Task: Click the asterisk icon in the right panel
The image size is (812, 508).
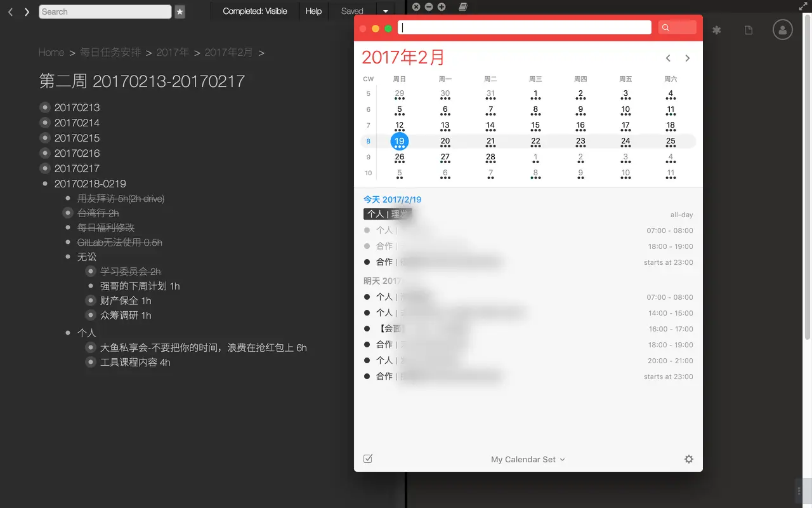Action: [x=716, y=30]
